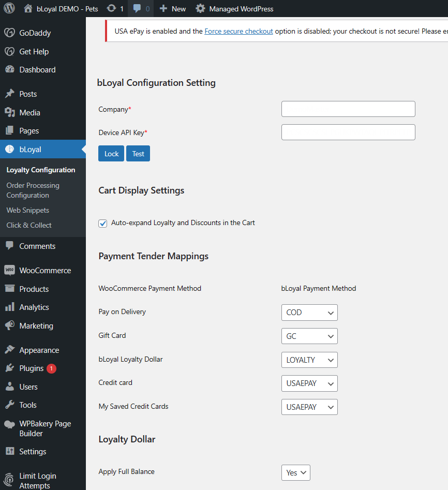Click bLoyal DEMO - Pets site link

(x=67, y=9)
